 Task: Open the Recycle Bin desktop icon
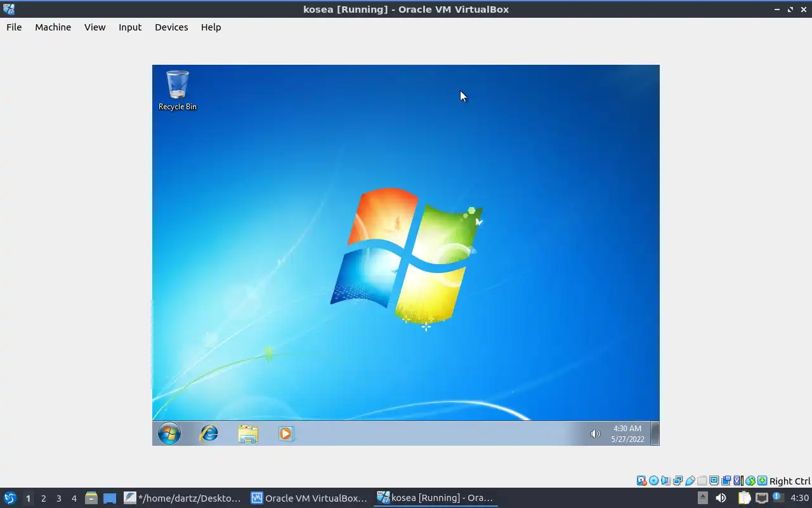178,90
